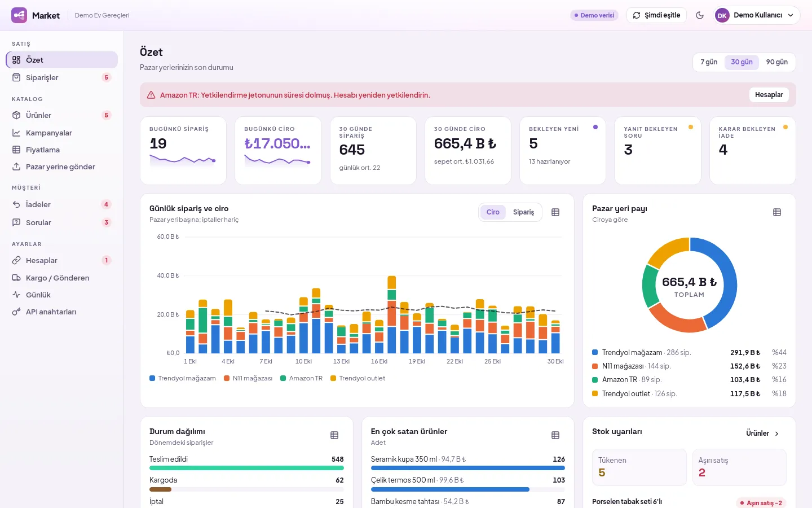Click the Fiyatlama table icon
The width and height of the screenshot is (812, 508).
16,150
